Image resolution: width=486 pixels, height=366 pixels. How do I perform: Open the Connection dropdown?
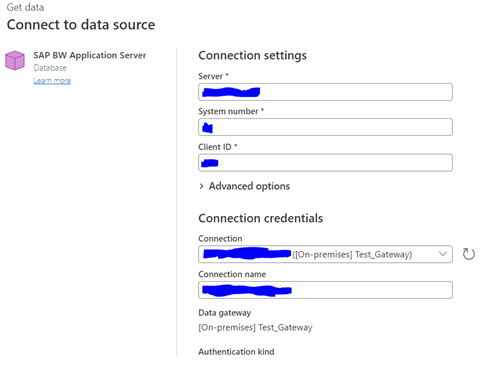pos(325,254)
